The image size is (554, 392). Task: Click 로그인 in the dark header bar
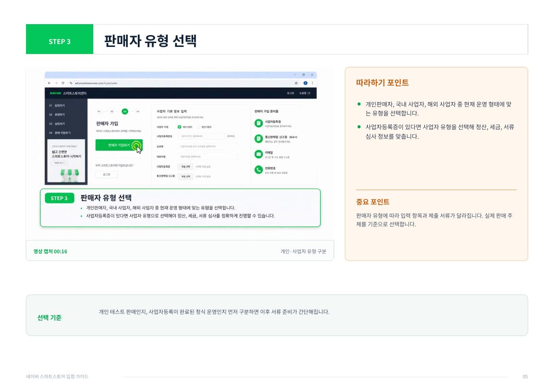coord(290,93)
